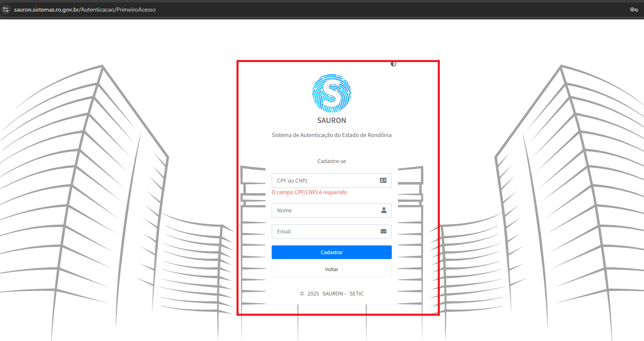Open the password key icon in address bar
The image size is (644, 341).
(x=634, y=10)
